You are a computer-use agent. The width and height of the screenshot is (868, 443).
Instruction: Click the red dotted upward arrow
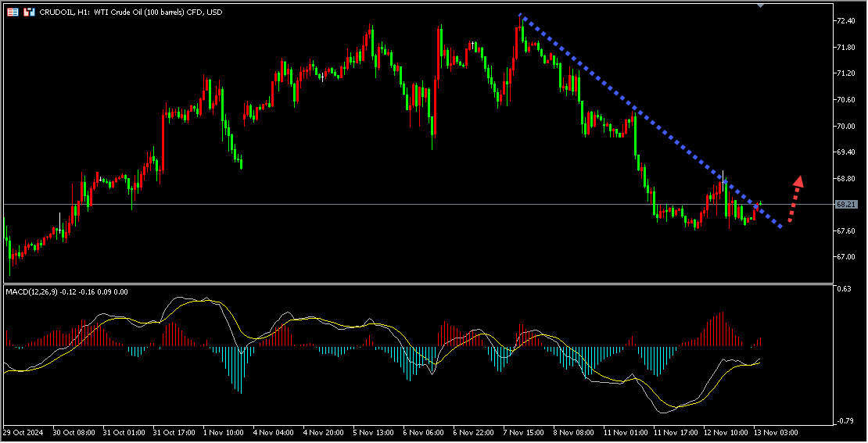[794, 199]
